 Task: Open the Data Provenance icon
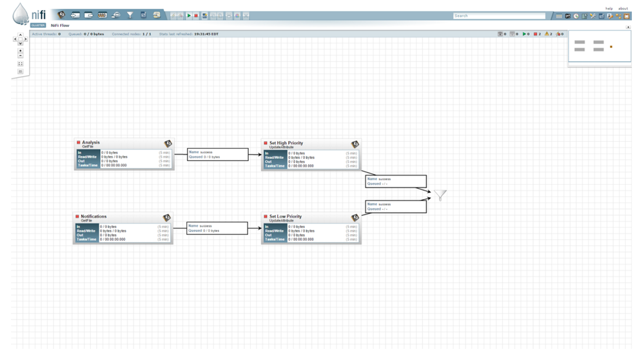coord(585,16)
